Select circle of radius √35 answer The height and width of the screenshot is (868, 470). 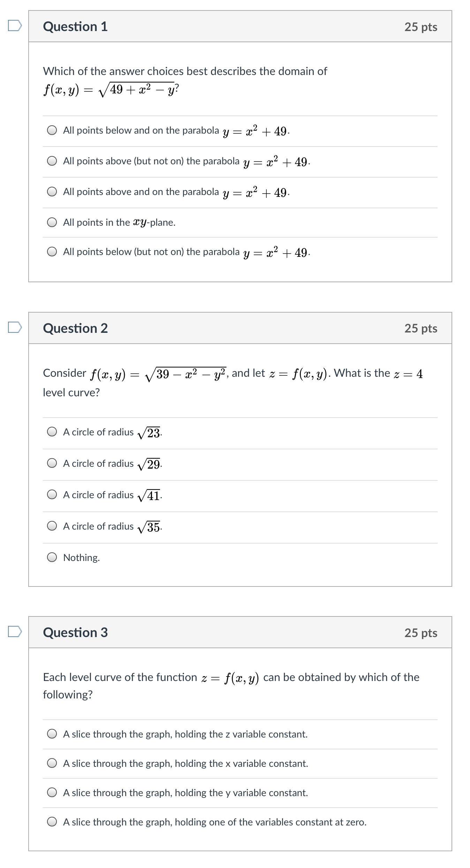click(52, 526)
